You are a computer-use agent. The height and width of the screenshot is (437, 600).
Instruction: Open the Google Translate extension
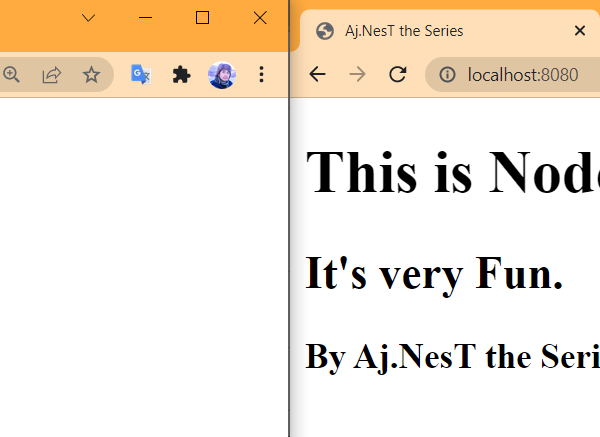(141, 74)
